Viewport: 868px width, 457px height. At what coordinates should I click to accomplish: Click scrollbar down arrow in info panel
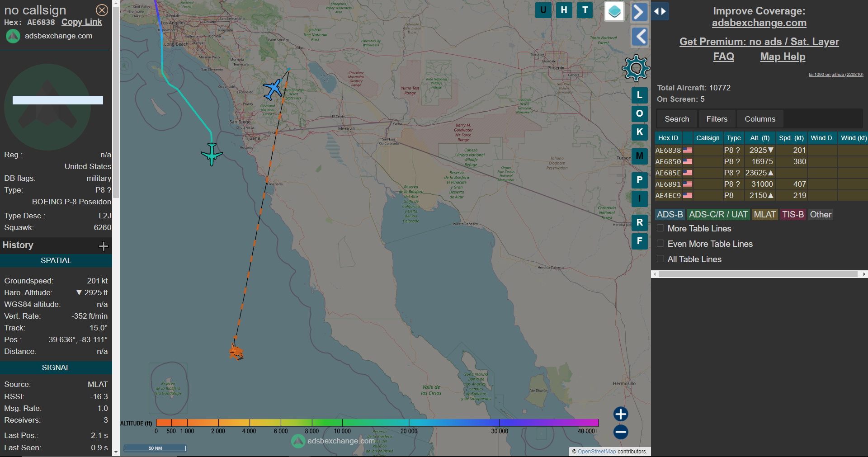point(116,452)
